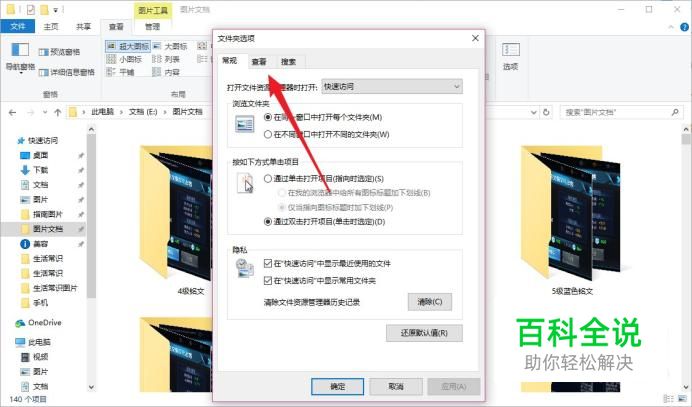The height and width of the screenshot is (407, 692).
Task: Switch to details view in status bar
Action: (669, 399)
